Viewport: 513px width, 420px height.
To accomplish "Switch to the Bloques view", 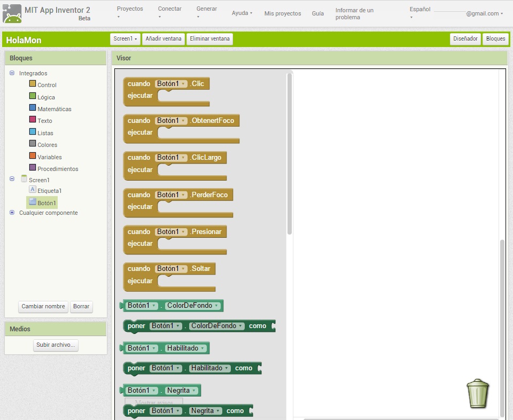I will coord(495,38).
